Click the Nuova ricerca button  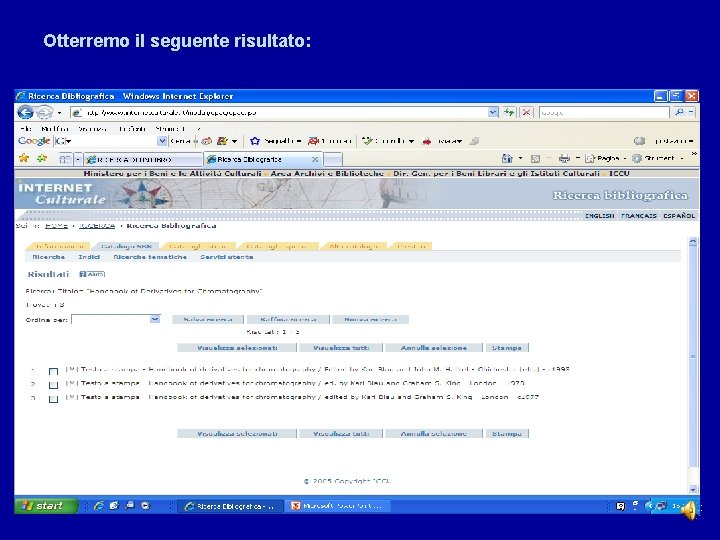tap(370, 319)
